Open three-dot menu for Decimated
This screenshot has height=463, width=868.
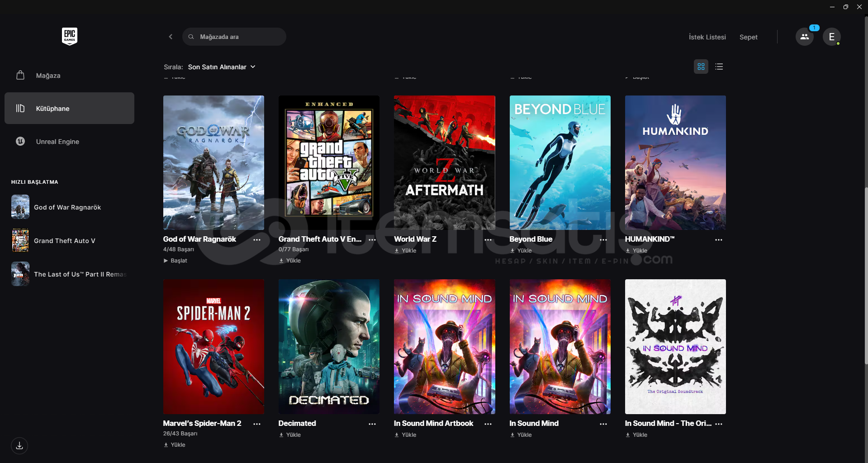372,424
